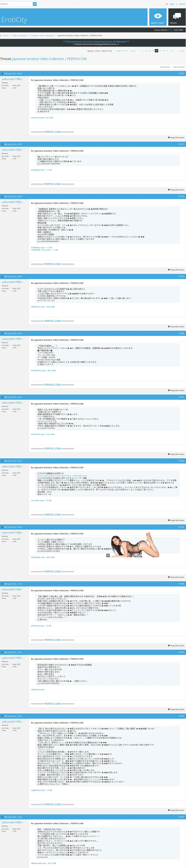Click the thread title link
Screen dimensions: 186x868
49,59
